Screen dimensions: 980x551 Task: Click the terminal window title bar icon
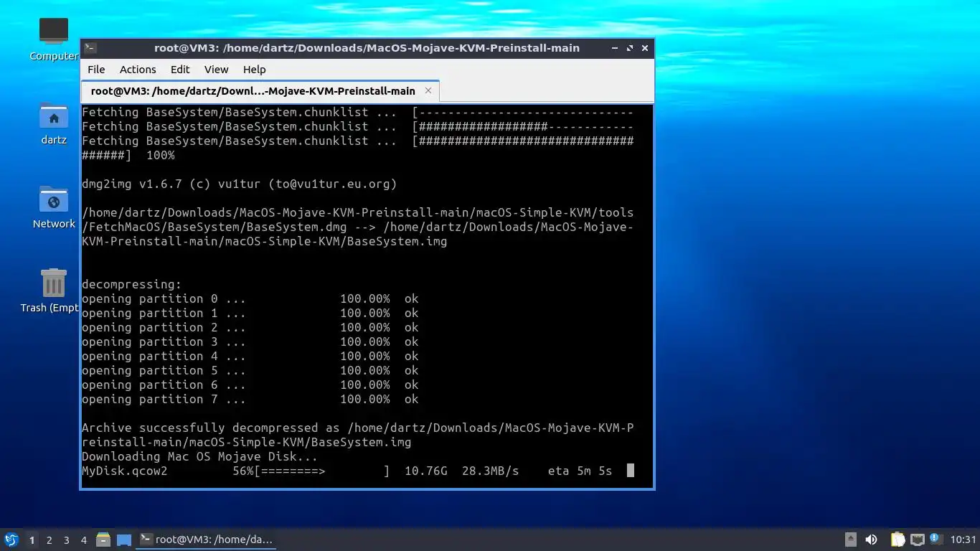click(90, 48)
